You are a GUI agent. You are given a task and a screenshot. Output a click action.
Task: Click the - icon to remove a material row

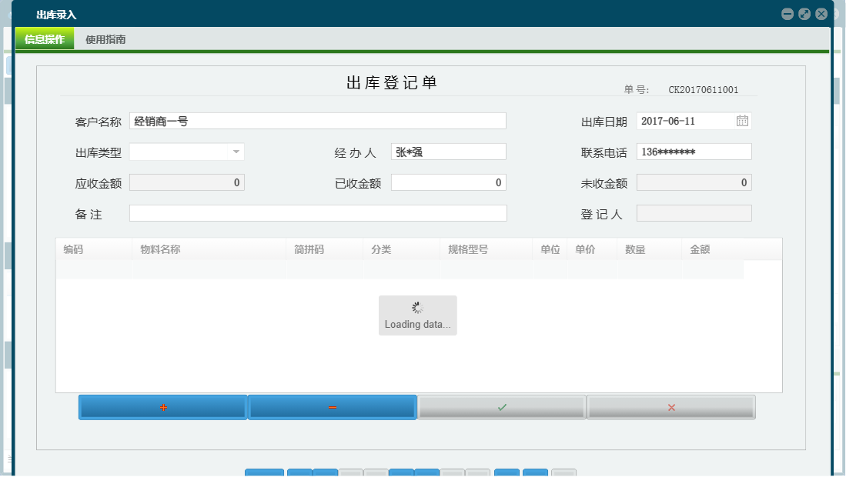[332, 407]
